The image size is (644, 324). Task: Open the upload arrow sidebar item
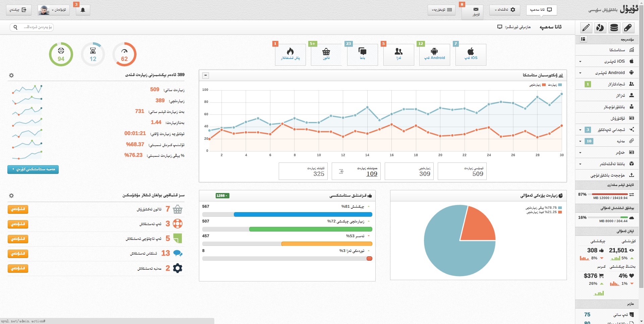(x=607, y=175)
